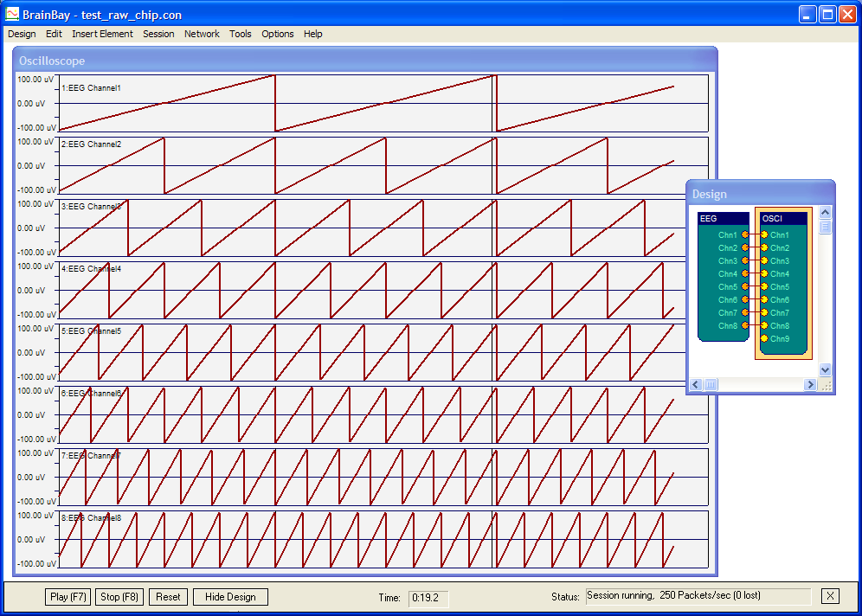Screen dimensions: 862x616
Task: Hide the design window using Hide Design
Action: pos(229,596)
